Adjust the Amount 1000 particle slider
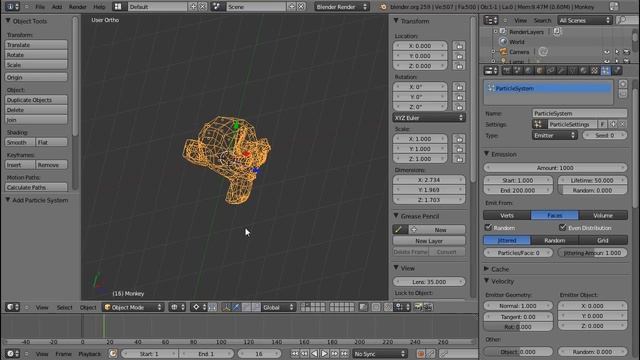 (x=555, y=168)
